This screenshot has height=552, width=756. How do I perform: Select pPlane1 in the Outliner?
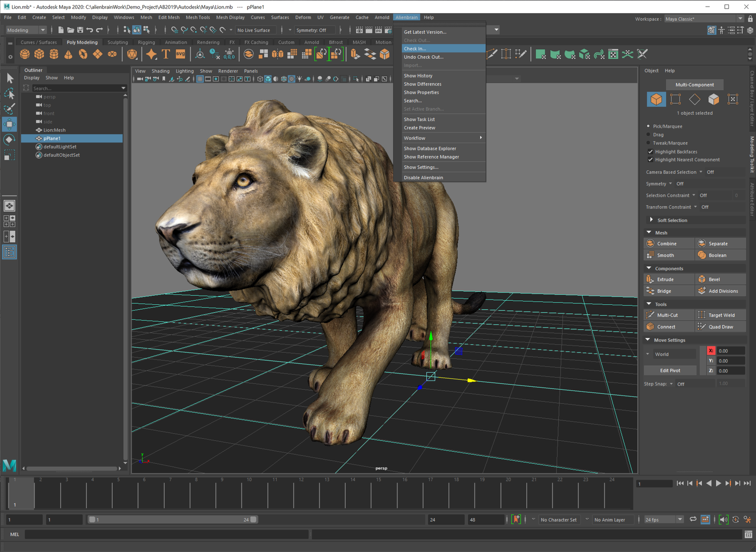[53, 138]
